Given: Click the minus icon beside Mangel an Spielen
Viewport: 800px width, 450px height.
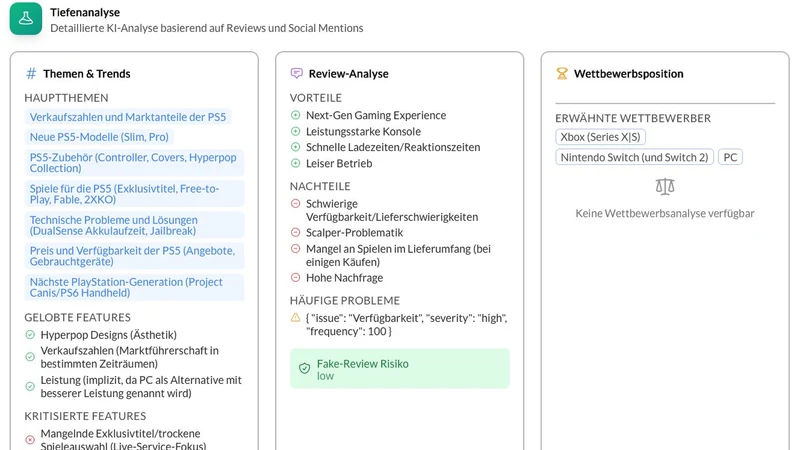Looking at the screenshot, I should coord(295,249).
